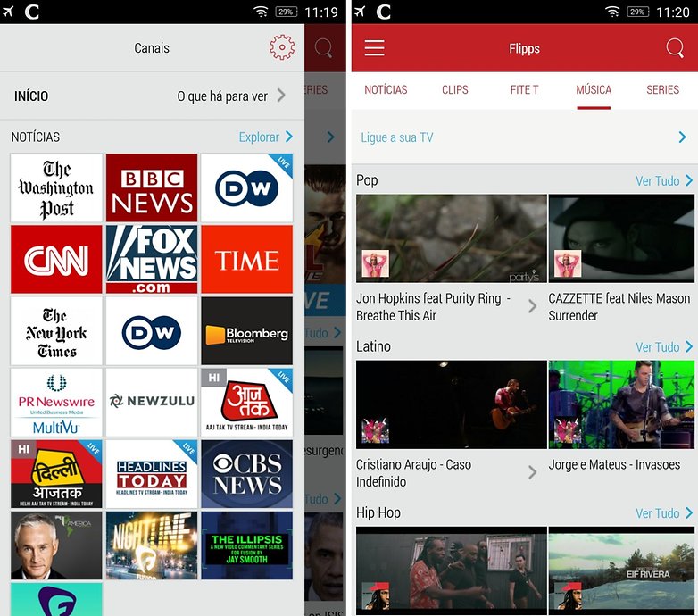This screenshot has width=698, height=616.
Task: Open the live DW channel tile
Action: 247,187
